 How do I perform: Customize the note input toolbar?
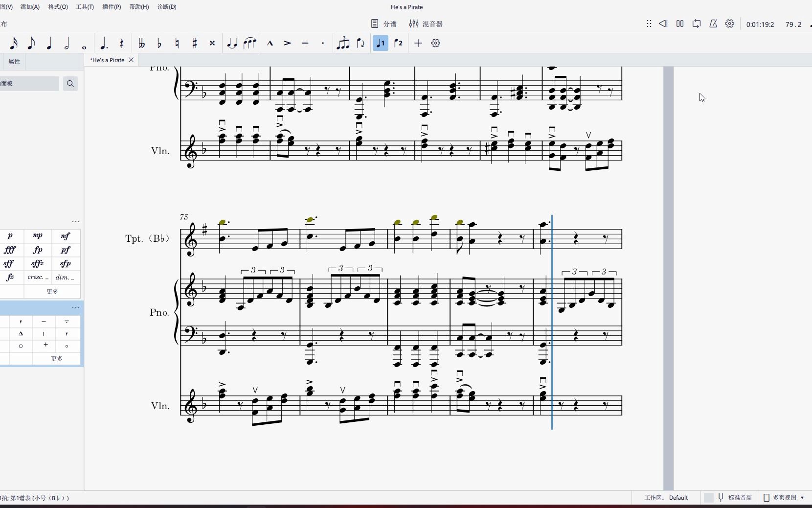[436, 43]
